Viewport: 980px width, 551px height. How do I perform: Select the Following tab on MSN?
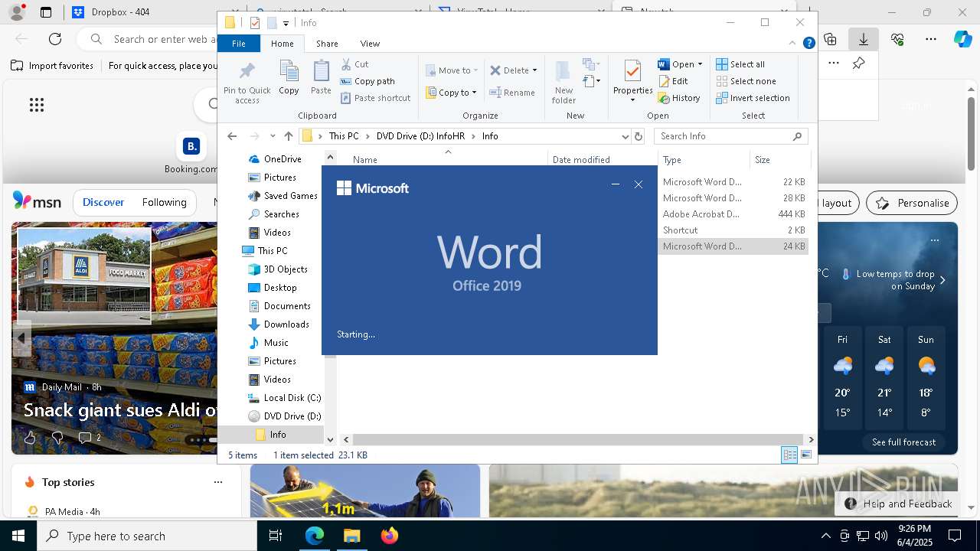(x=164, y=203)
